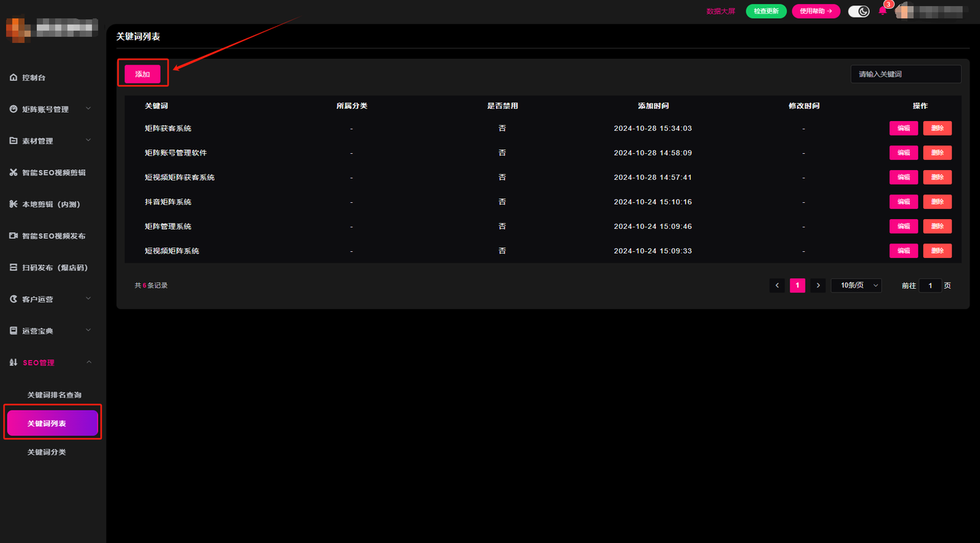Click the 运营宝典 book icon

13,331
